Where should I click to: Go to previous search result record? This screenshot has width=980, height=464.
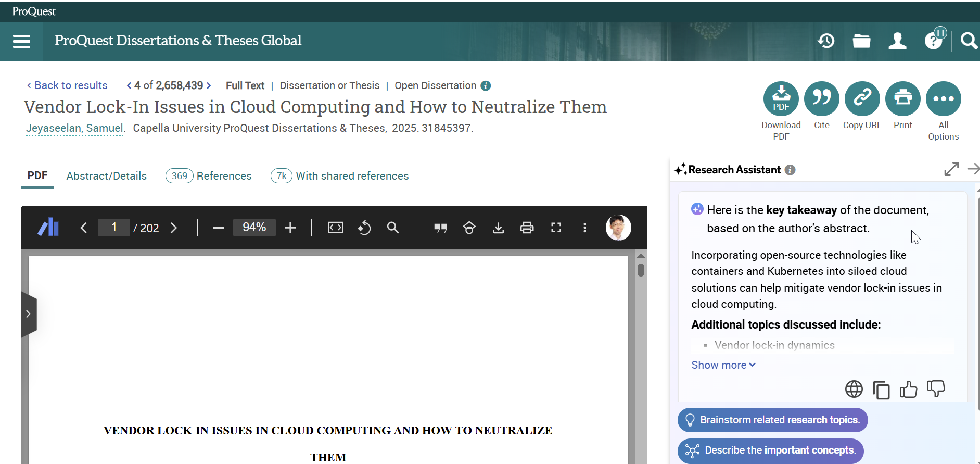click(129, 85)
